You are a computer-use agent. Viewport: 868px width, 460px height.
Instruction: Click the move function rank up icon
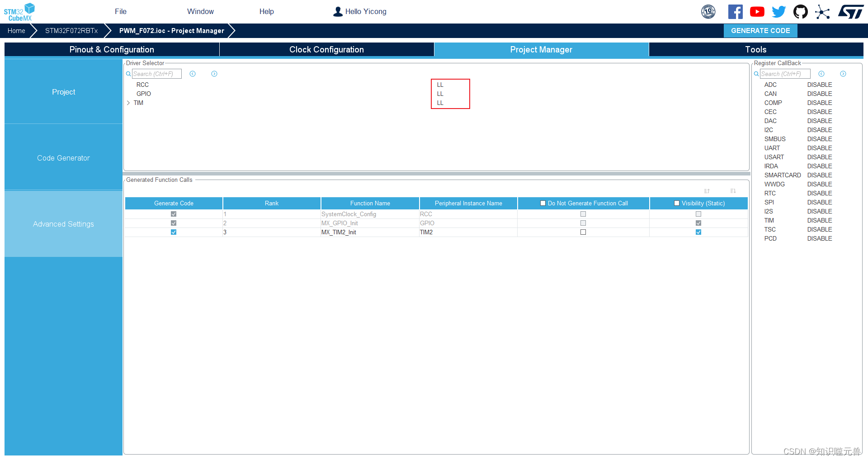[x=707, y=191]
